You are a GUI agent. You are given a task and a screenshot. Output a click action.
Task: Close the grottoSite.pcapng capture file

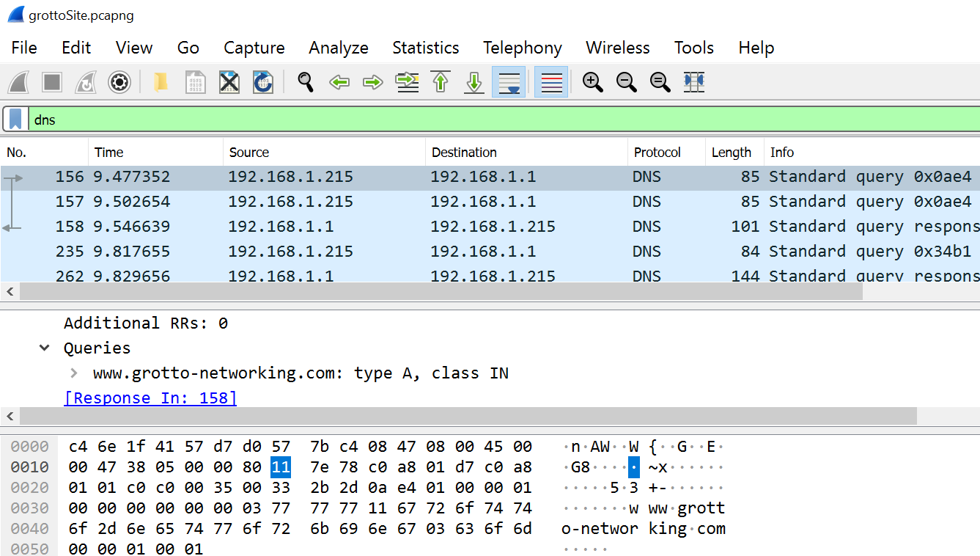(229, 81)
